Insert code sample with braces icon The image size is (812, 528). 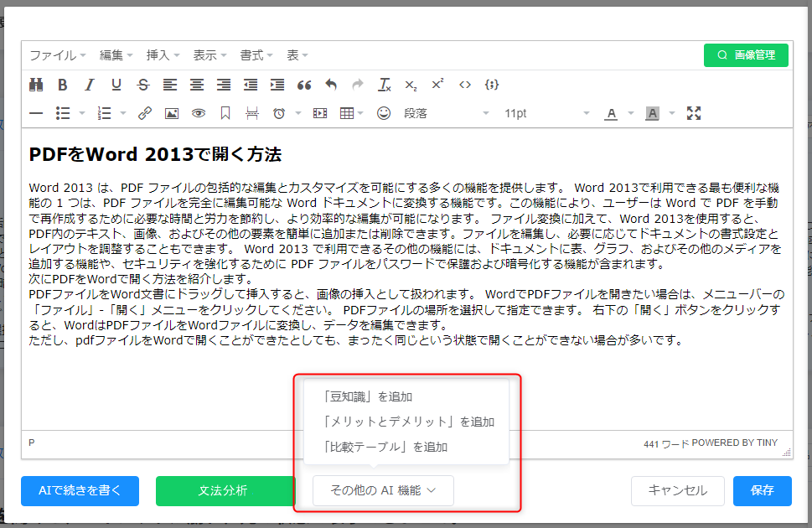click(x=492, y=85)
